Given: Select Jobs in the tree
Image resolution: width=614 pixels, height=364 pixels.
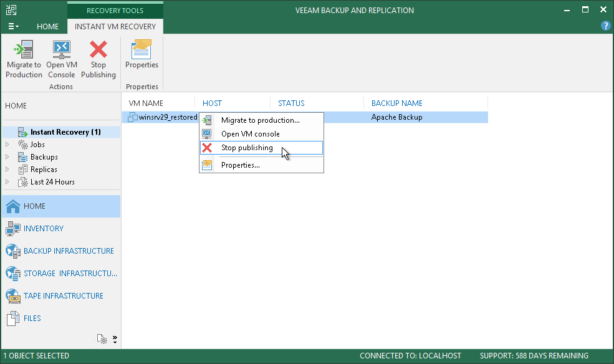Looking at the screenshot, I should [37, 145].
